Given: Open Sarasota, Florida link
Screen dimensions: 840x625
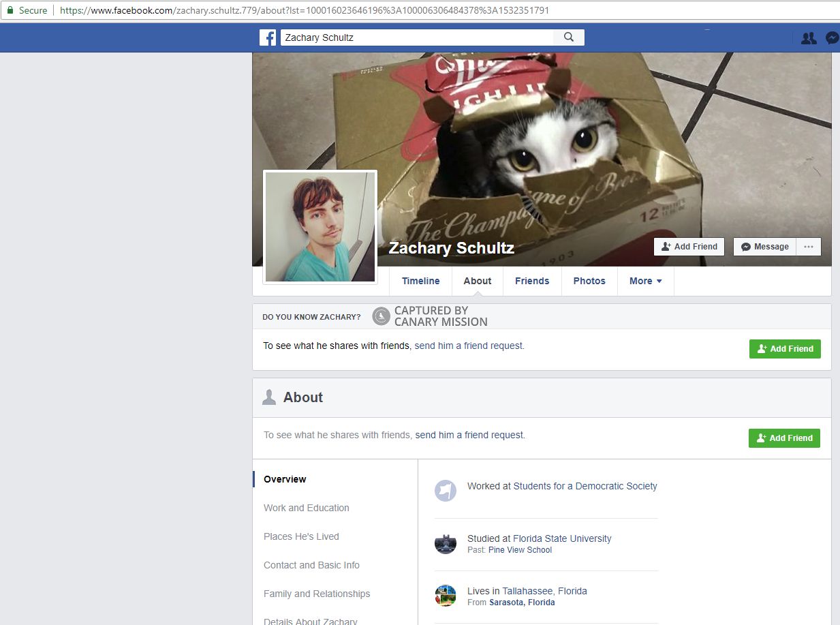Looking at the screenshot, I should click(x=522, y=603).
